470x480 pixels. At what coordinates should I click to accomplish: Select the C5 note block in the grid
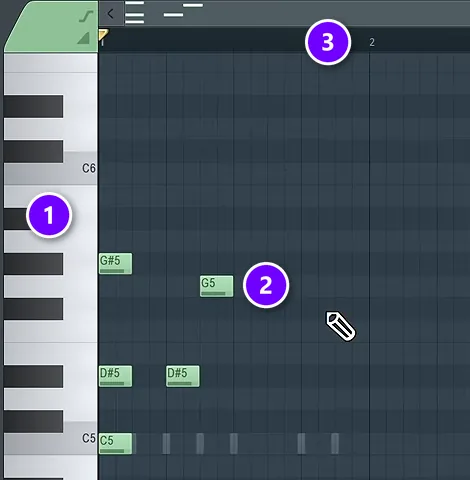(x=115, y=444)
